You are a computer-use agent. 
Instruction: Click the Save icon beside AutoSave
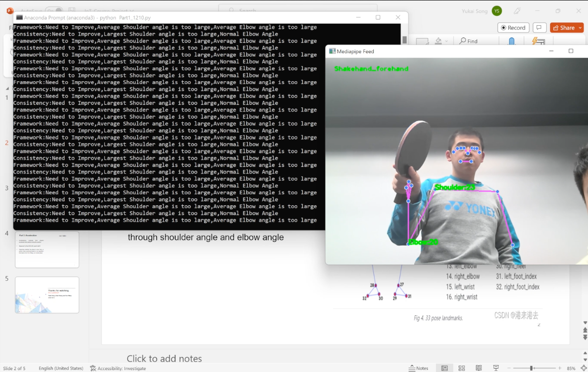click(72, 10)
